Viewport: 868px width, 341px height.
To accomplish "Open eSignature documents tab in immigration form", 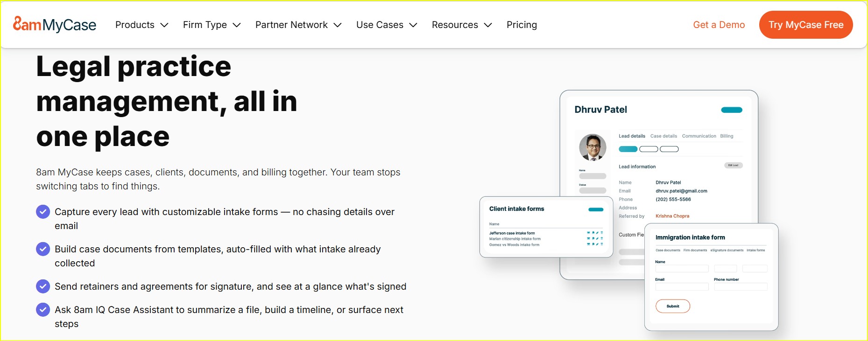I will (x=727, y=251).
